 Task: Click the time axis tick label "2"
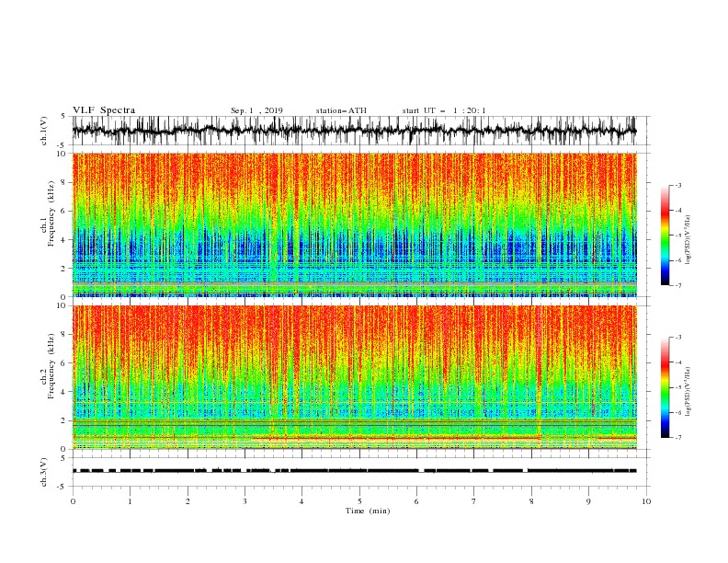[188, 501]
